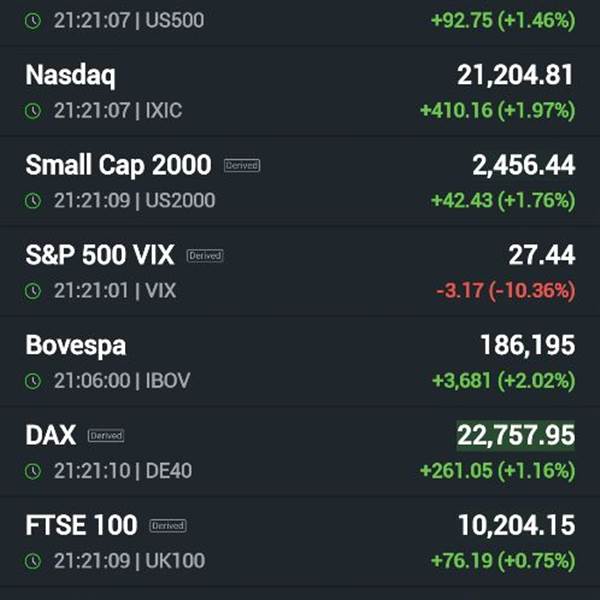
Task: Open the FTSE 100 index
Action: click(81, 525)
